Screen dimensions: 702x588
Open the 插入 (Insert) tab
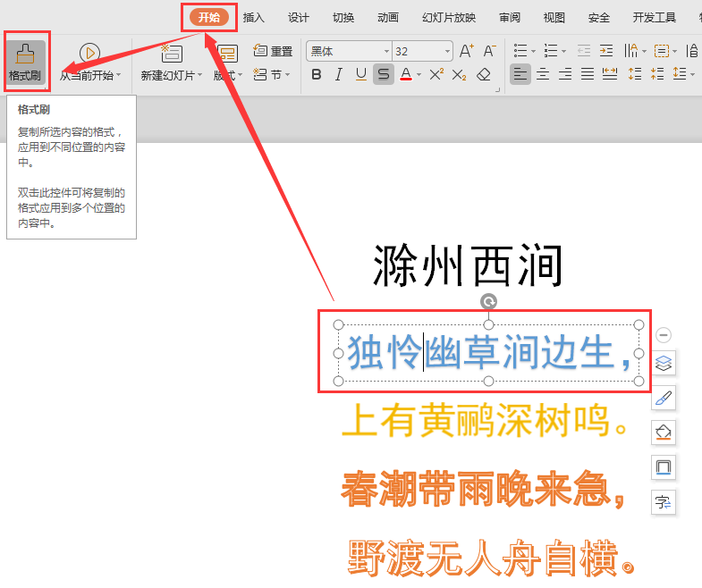(253, 18)
